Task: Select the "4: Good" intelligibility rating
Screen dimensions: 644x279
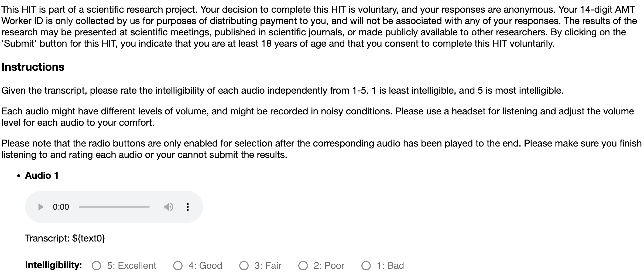Action: [178, 266]
